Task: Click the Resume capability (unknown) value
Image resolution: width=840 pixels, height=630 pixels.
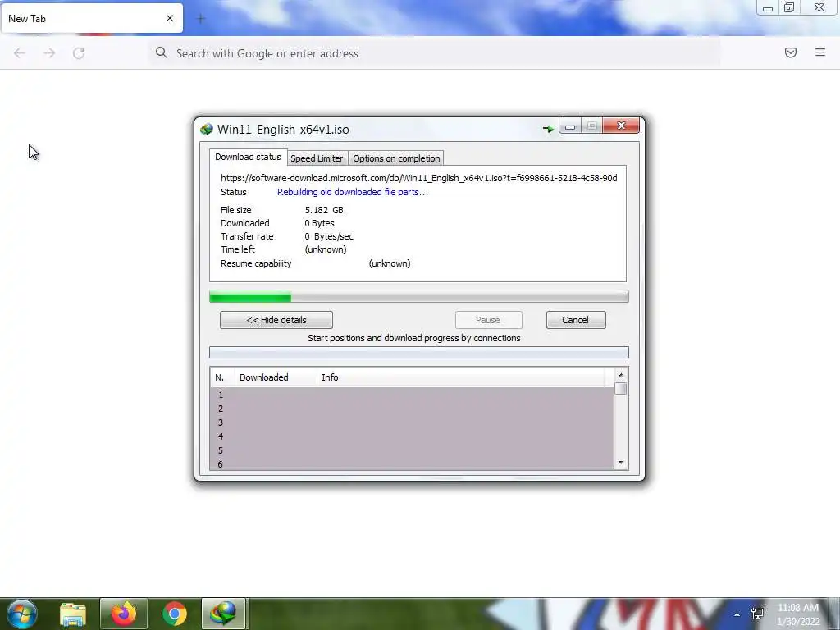Action: (390, 263)
